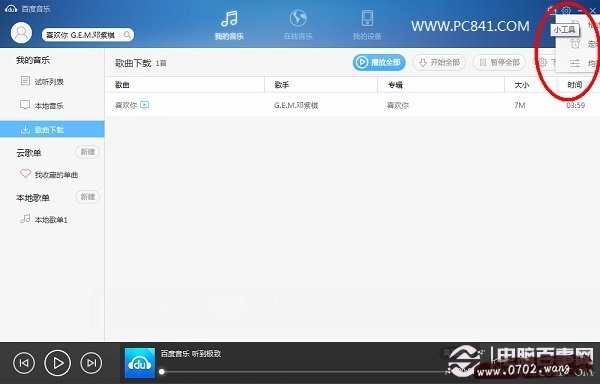Open 本地歌单1 playlist
The height and width of the screenshot is (384, 600).
pyautogui.click(x=52, y=220)
